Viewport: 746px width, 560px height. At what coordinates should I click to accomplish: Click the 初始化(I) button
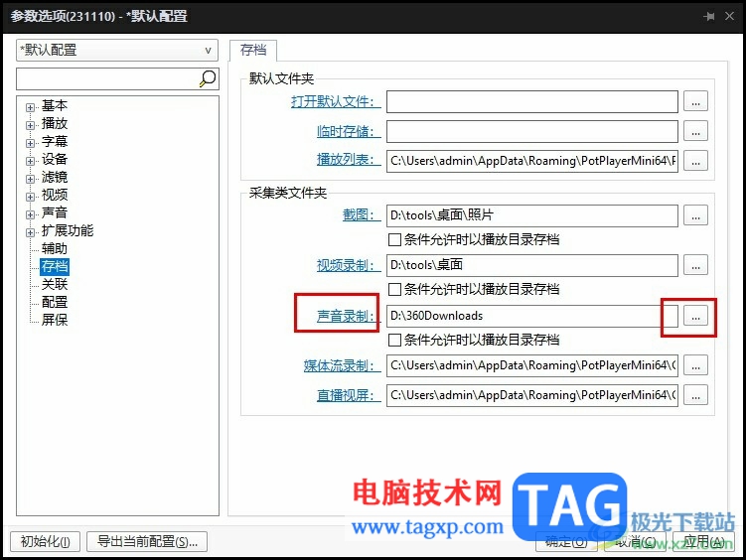point(46,541)
